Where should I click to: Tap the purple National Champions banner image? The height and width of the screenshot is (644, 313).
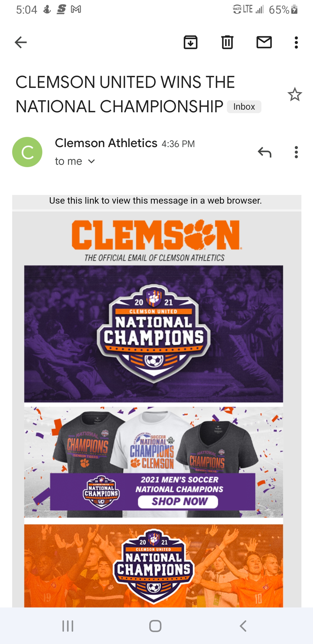[154, 334]
